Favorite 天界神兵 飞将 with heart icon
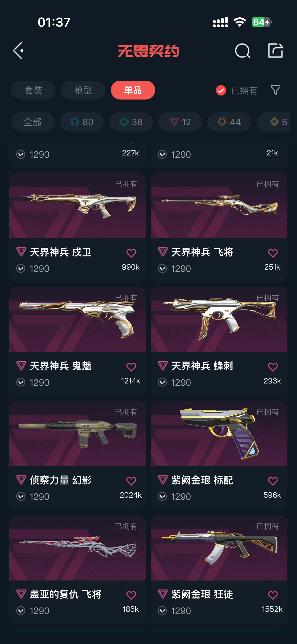This screenshot has width=297, height=644. pyautogui.click(x=273, y=253)
